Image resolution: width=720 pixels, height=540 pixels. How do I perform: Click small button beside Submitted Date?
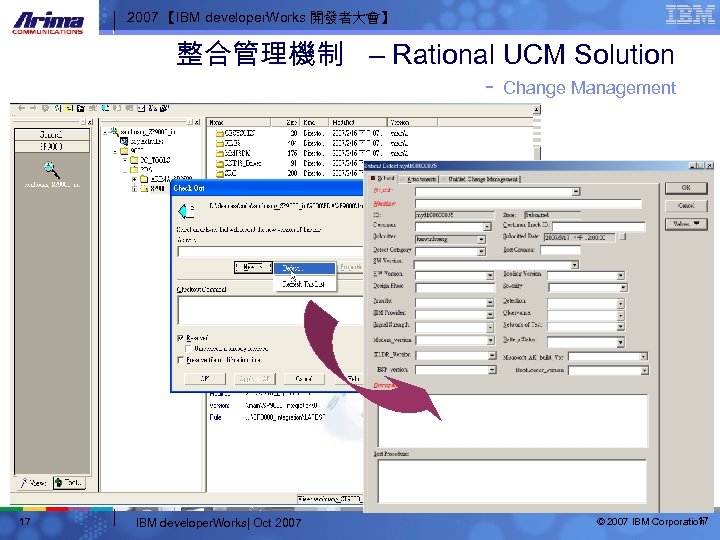coord(623,237)
